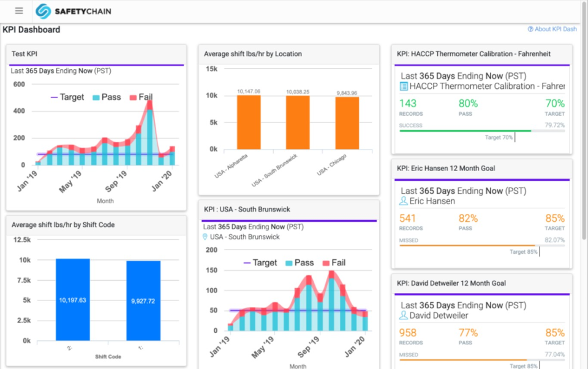Open the hamburger navigation menu

coord(19,11)
